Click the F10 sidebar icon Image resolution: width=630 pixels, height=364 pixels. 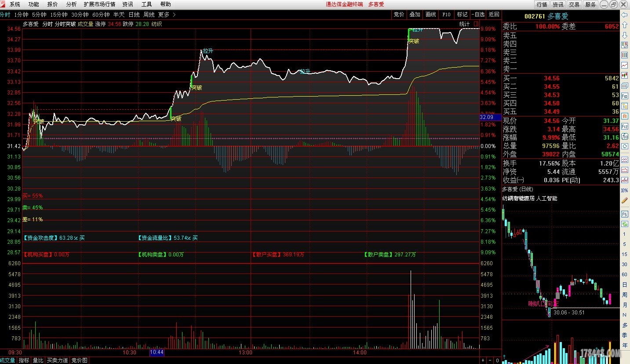pyautogui.click(x=624, y=96)
